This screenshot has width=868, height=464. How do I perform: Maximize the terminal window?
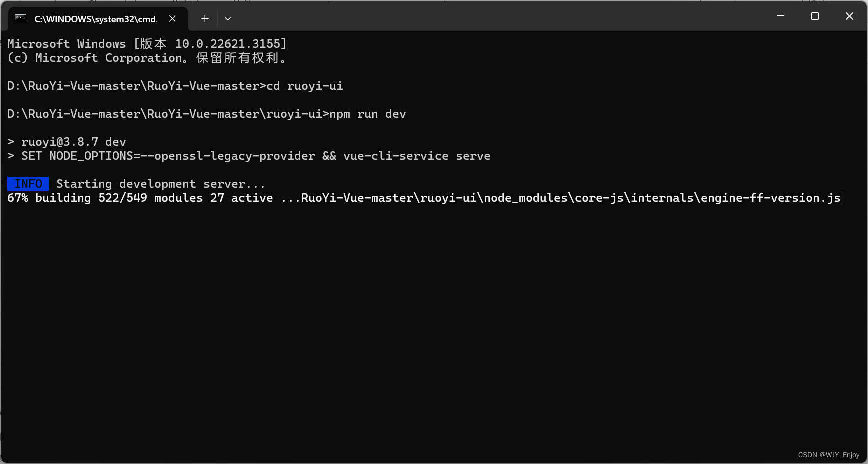click(815, 16)
